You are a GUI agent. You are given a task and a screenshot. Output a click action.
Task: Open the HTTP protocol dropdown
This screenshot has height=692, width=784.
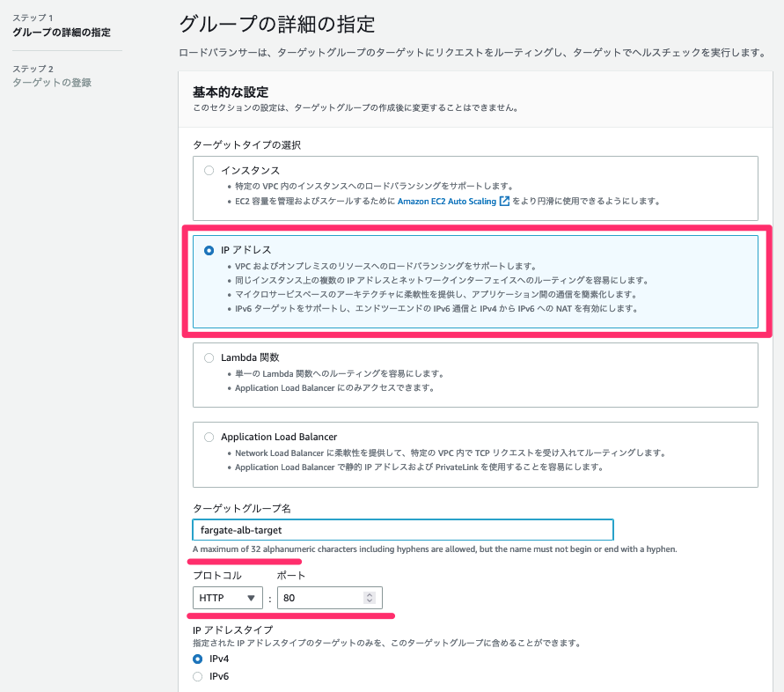228,598
